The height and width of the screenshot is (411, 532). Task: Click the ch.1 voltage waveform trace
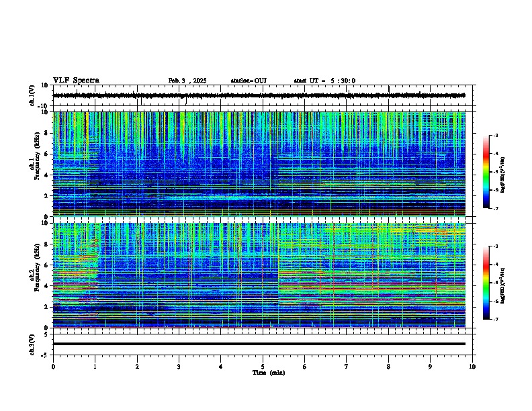point(259,95)
